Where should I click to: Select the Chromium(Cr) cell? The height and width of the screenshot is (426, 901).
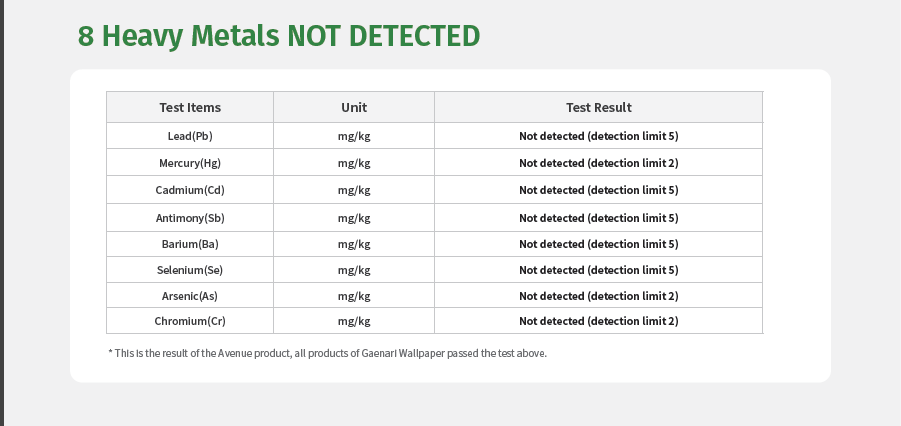[x=190, y=321]
